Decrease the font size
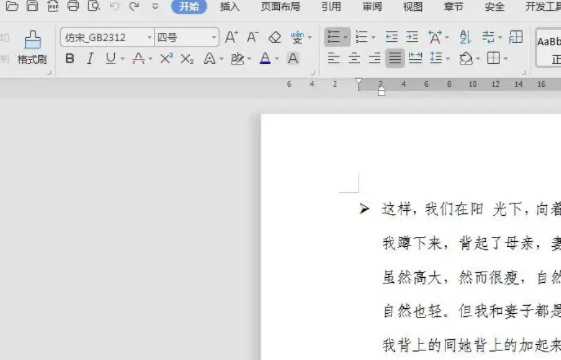This screenshot has height=360, width=561. pos(252,37)
